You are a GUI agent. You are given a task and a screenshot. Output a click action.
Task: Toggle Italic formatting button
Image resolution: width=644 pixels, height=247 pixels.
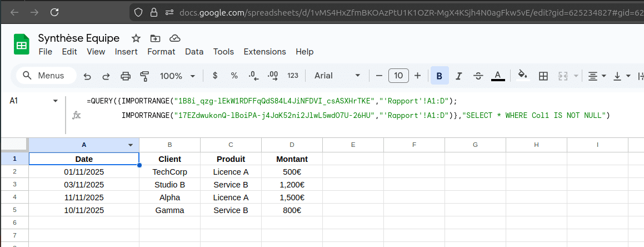tap(459, 76)
